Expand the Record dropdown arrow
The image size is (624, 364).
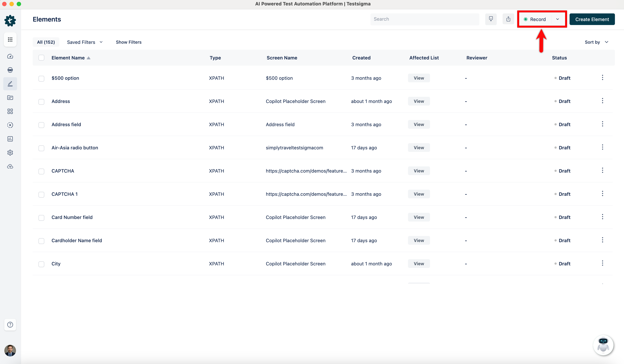557,19
